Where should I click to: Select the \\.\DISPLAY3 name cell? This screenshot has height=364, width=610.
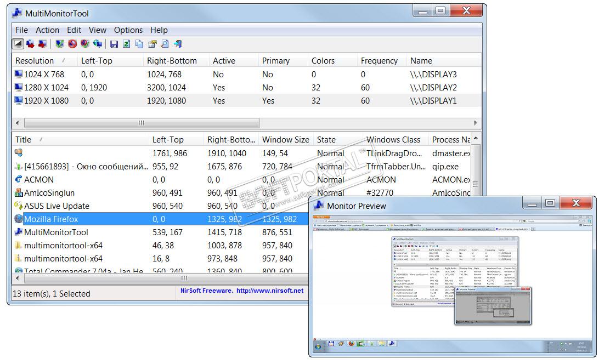[x=433, y=74]
